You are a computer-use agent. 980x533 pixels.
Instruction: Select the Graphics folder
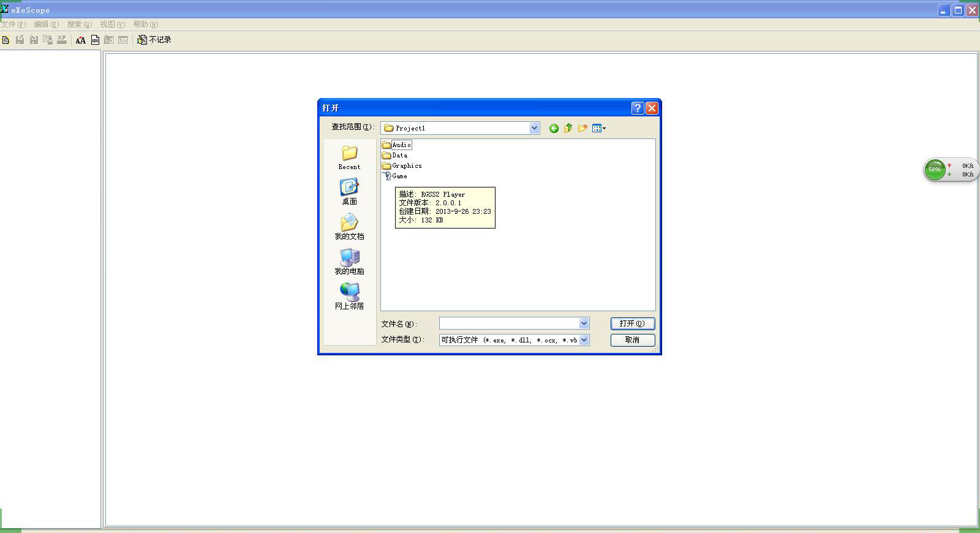coord(402,165)
